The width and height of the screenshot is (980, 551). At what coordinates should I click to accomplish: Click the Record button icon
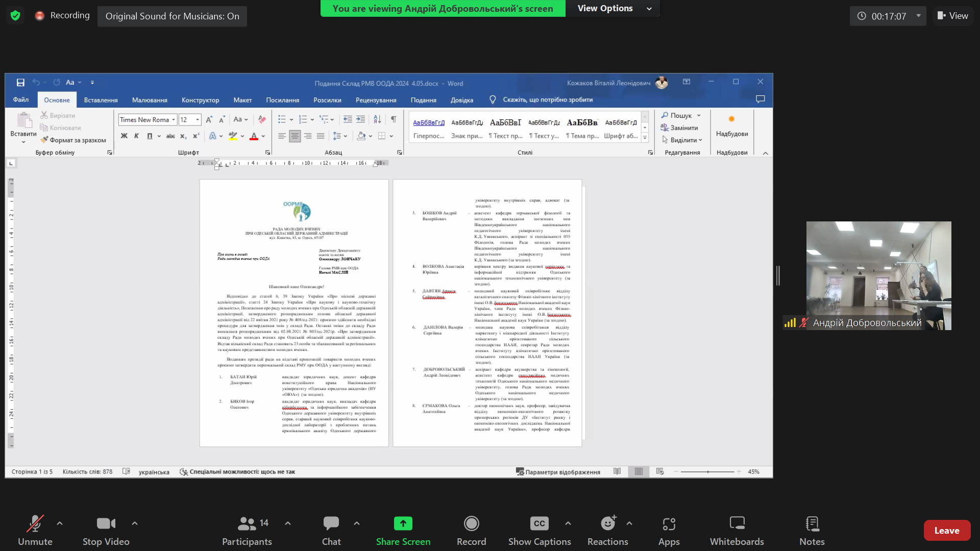(471, 523)
